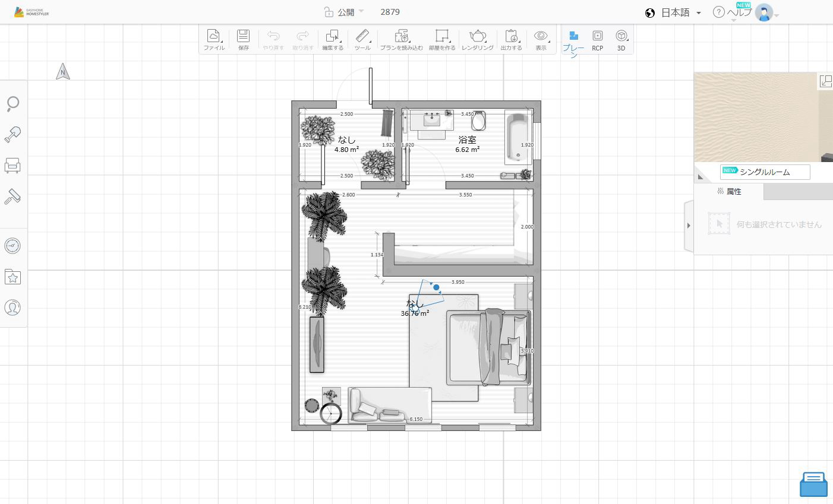833x504 pixels.
Task: Click the magnifier search icon in left sidebar
Action: tap(12, 104)
